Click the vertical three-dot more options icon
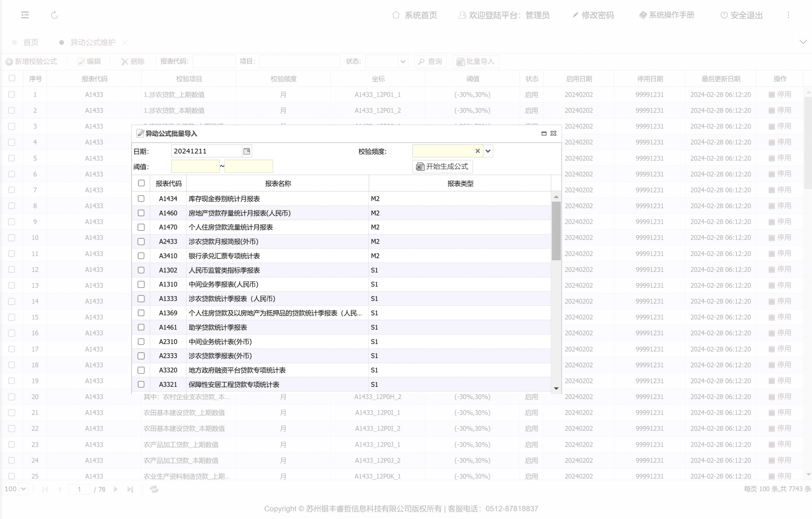This screenshot has height=519, width=812. point(788,15)
